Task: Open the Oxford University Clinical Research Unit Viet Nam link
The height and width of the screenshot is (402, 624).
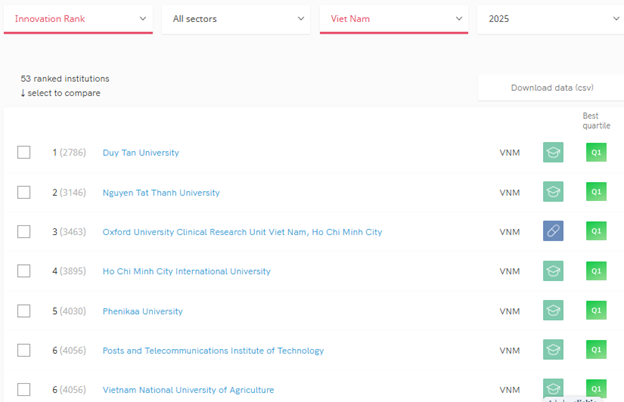Action: [242, 232]
